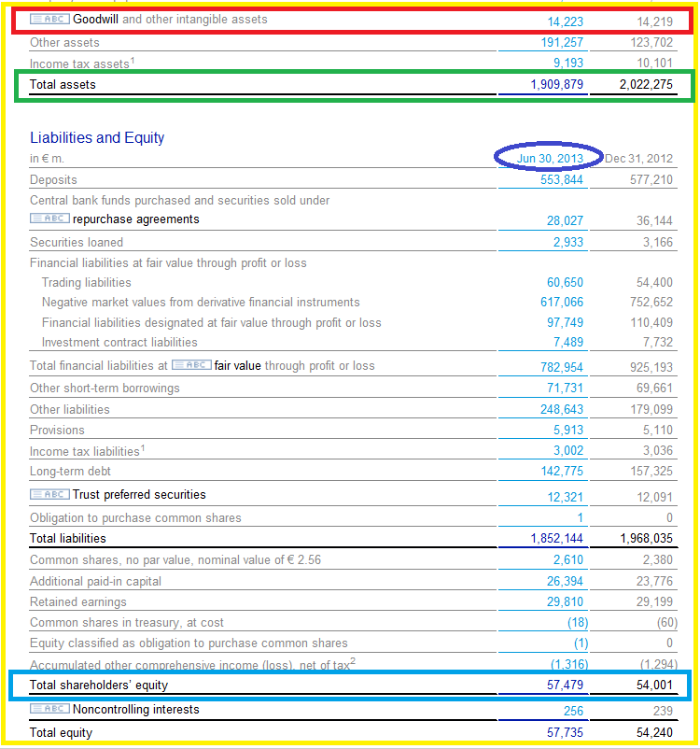Click the designated liabilities value 97,749
Screen dimensions: 700x749
pyautogui.click(x=565, y=322)
